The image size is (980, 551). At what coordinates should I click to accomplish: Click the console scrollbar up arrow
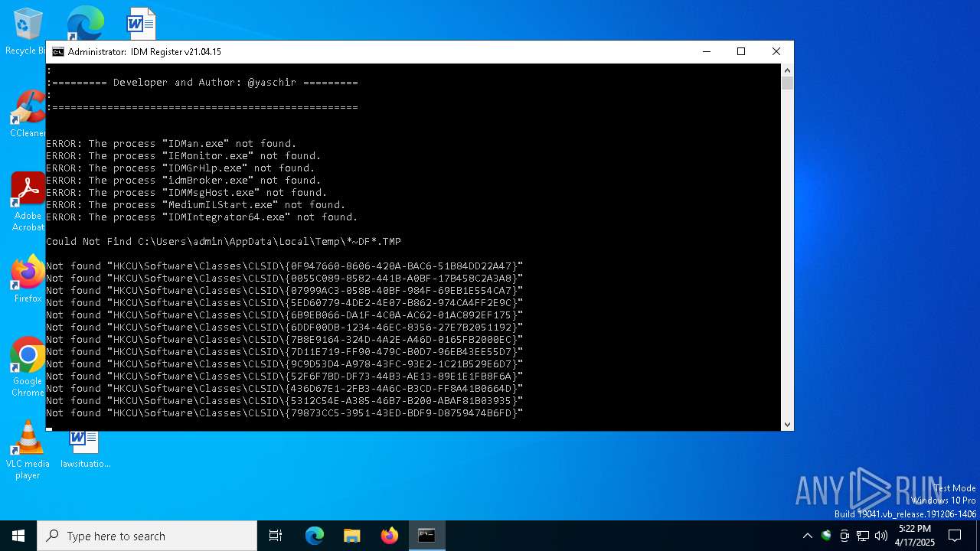tap(787, 70)
